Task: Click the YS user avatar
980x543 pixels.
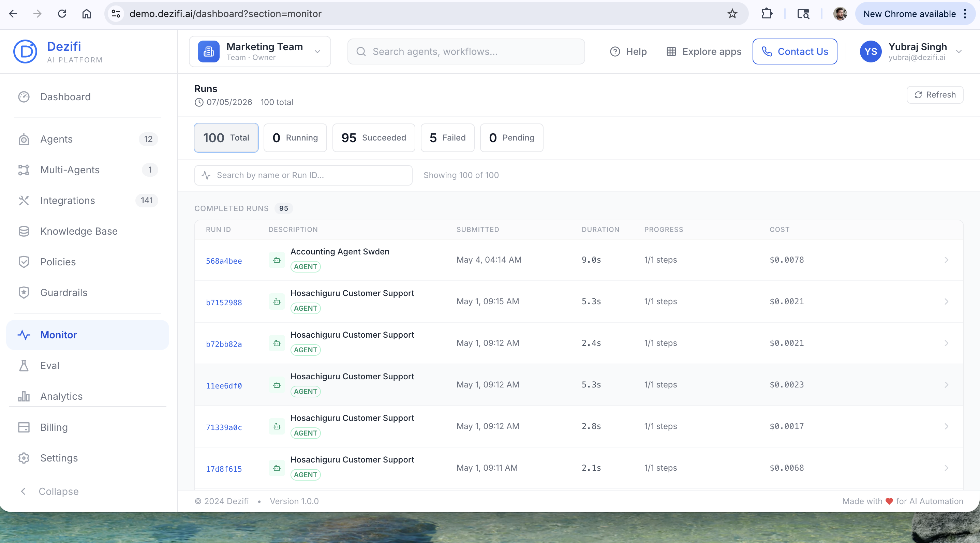Action: point(871,52)
